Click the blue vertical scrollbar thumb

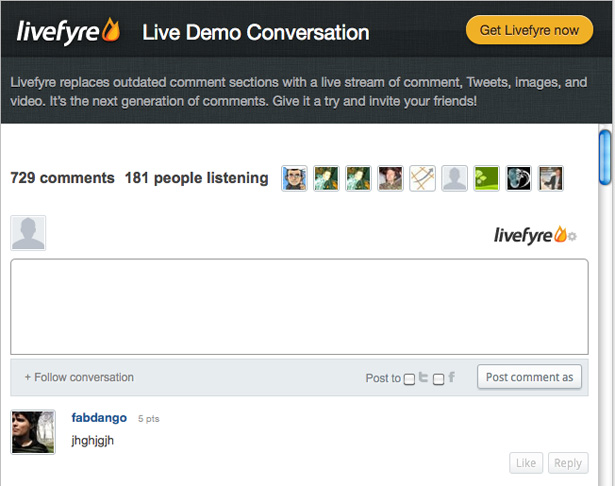point(605,157)
